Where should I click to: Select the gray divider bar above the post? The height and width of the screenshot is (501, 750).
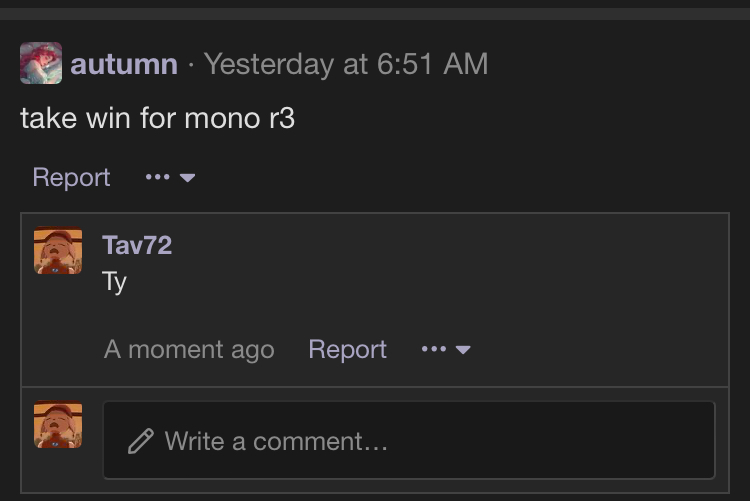(x=375, y=14)
